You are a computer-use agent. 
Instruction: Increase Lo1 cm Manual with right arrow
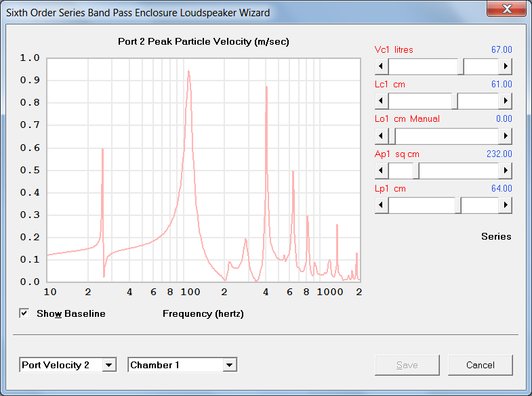click(505, 136)
